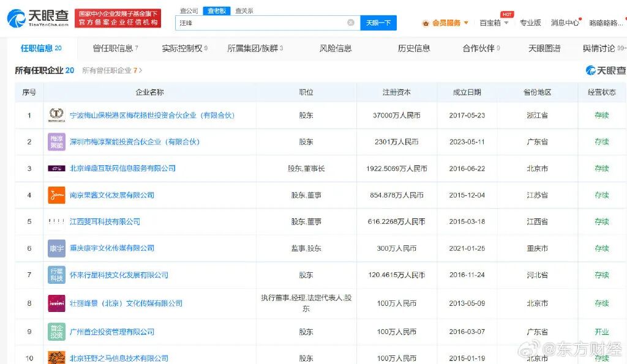Click the pink logo of 壮丽峰景（北京）文化传媒有限公司

(x=56, y=303)
